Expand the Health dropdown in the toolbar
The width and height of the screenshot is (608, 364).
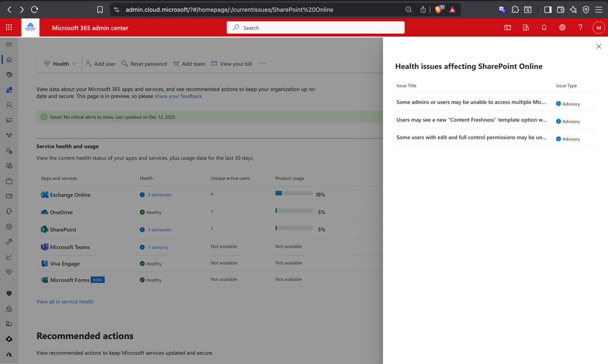point(60,64)
